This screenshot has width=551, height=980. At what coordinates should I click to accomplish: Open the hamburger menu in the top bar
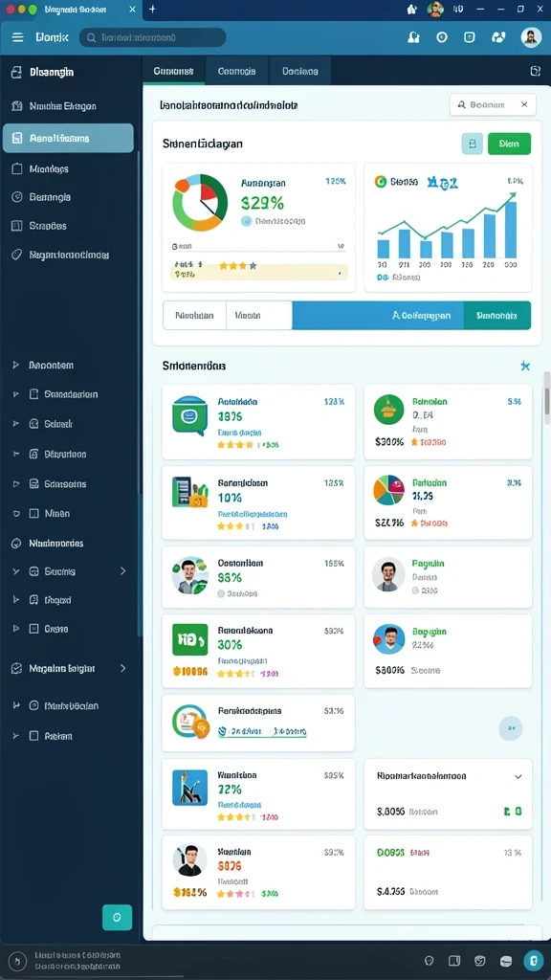17,37
